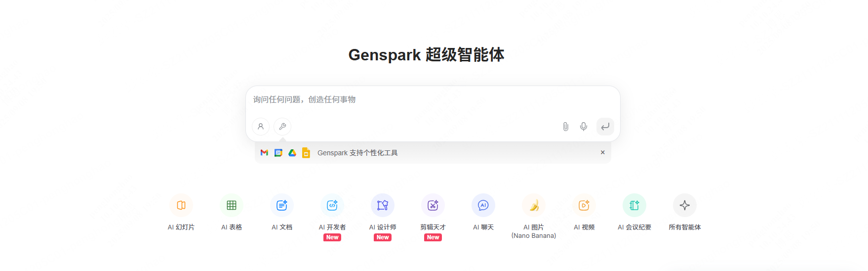Click the AI 幻灯片 label text
868x271 pixels.
pyautogui.click(x=181, y=227)
